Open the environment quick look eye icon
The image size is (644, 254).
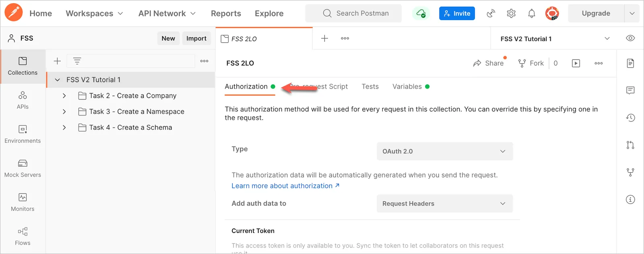click(630, 38)
